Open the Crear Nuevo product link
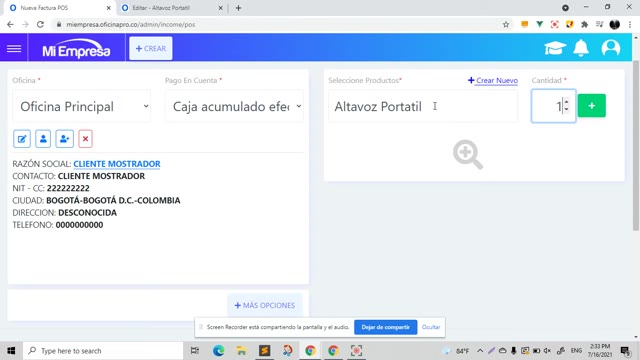Screen dimensions: 640x360 click(493, 80)
